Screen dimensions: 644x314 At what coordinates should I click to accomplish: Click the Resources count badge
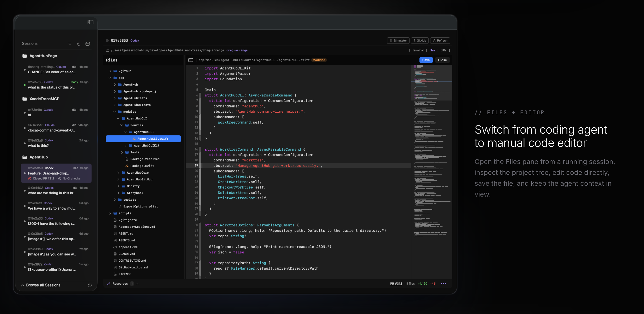click(132, 284)
